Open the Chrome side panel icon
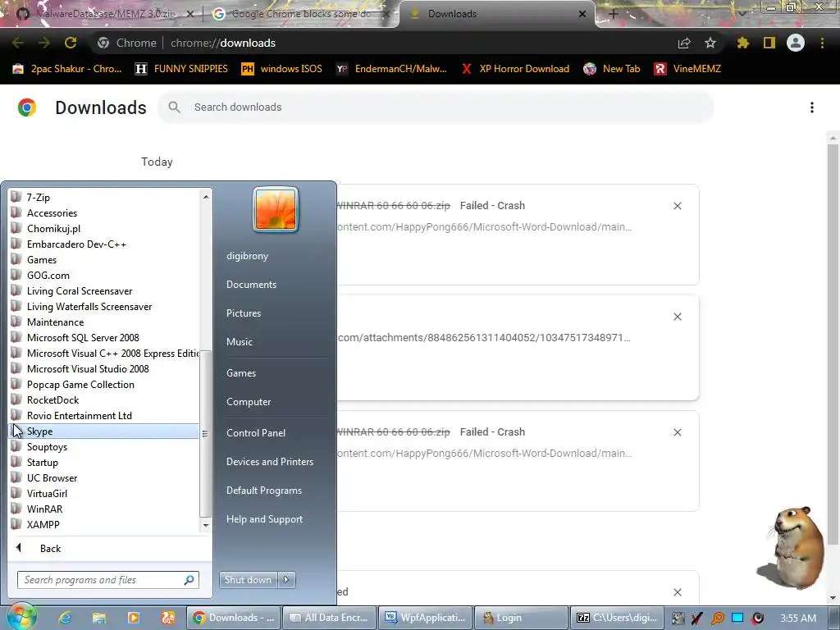Image resolution: width=840 pixels, height=630 pixels. click(x=769, y=43)
